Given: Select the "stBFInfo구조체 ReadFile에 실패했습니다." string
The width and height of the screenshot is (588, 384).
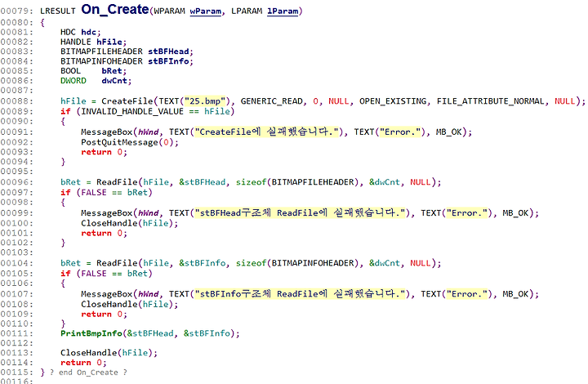Looking at the screenshot, I should point(300,294).
